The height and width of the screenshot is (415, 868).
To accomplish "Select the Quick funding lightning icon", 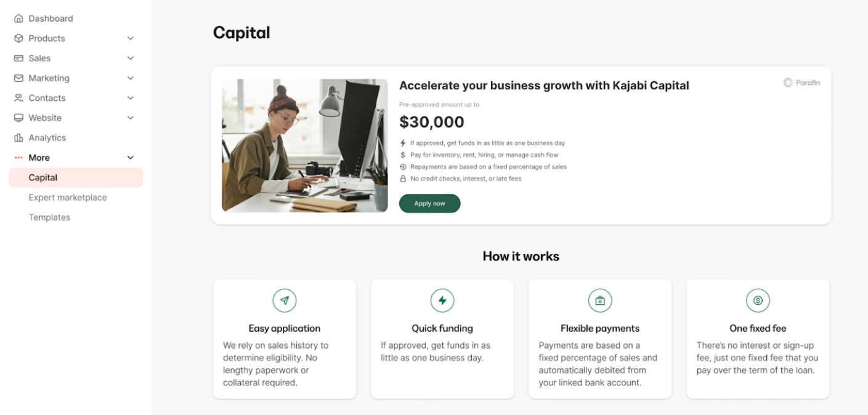I will pos(442,300).
